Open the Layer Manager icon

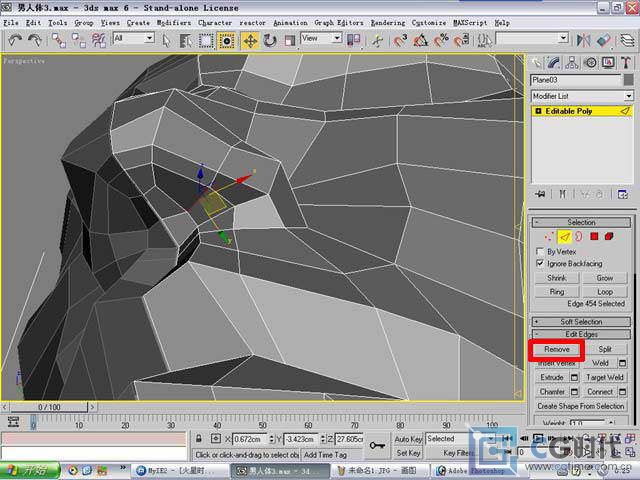(x=627, y=40)
